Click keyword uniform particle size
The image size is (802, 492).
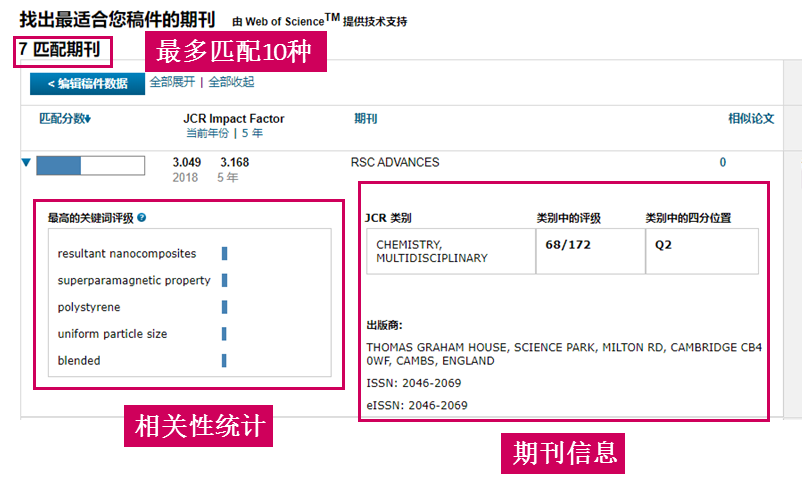pyautogui.click(x=113, y=334)
